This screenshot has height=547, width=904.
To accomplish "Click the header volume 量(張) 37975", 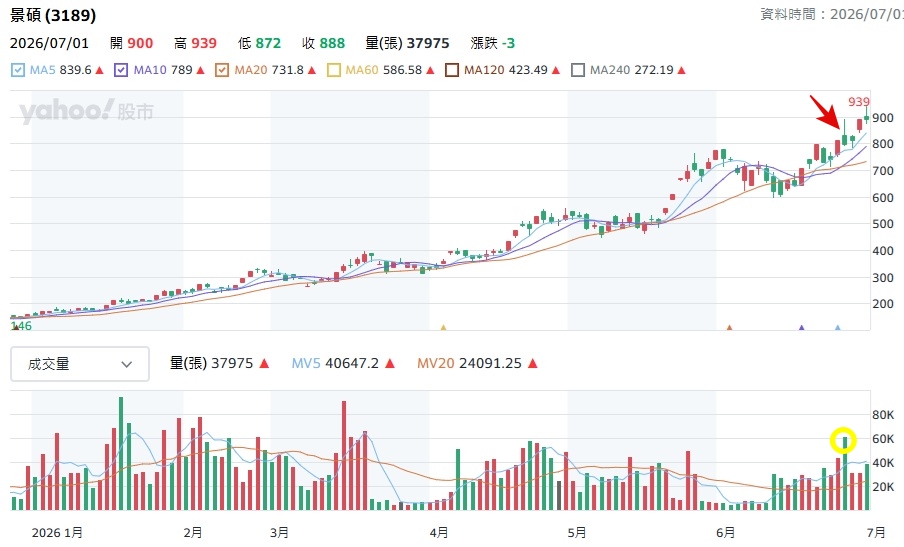I will (x=408, y=43).
